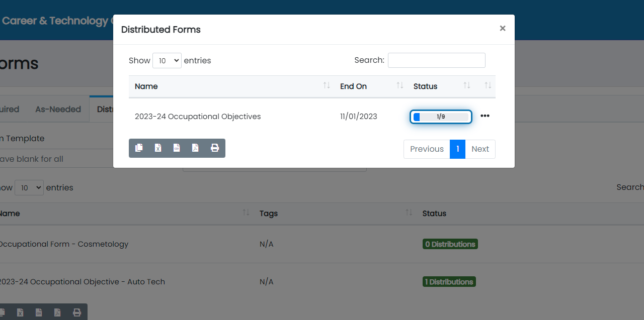Export Distributed Forms table as PDF
644x320 pixels.
click(195, 148)
